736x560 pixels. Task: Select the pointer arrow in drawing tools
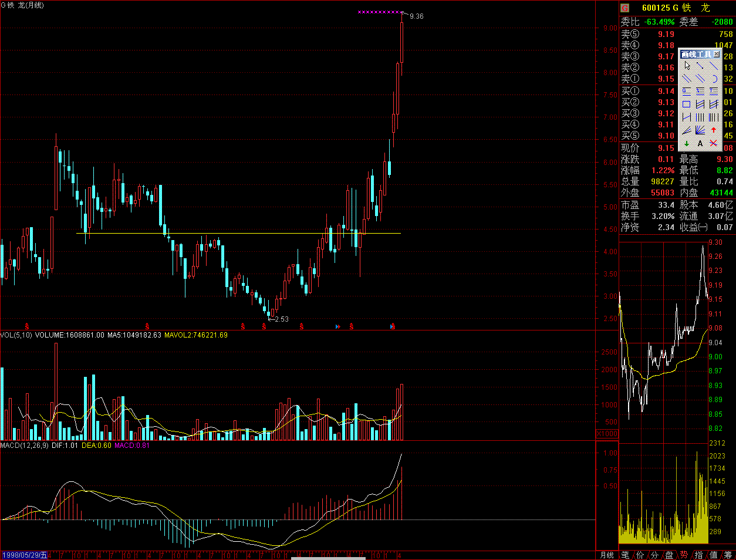(x=687, y=65)
